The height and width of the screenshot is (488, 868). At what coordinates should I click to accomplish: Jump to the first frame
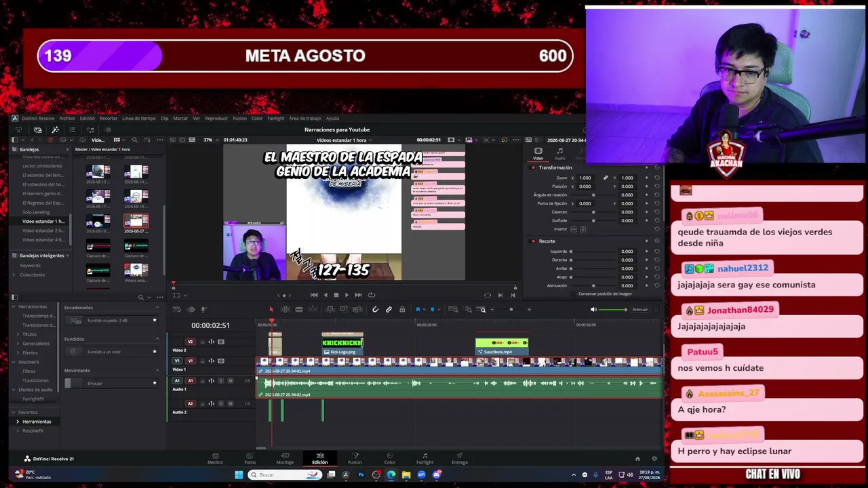pyautogui.click(x=314, y=295)
